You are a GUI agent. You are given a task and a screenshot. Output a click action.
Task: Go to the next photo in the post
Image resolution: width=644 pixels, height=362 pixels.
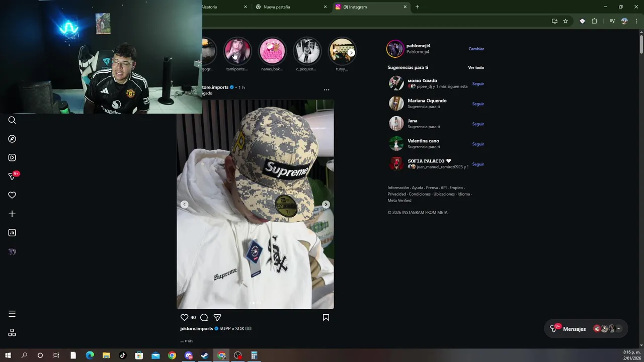[x=326, y=204]
